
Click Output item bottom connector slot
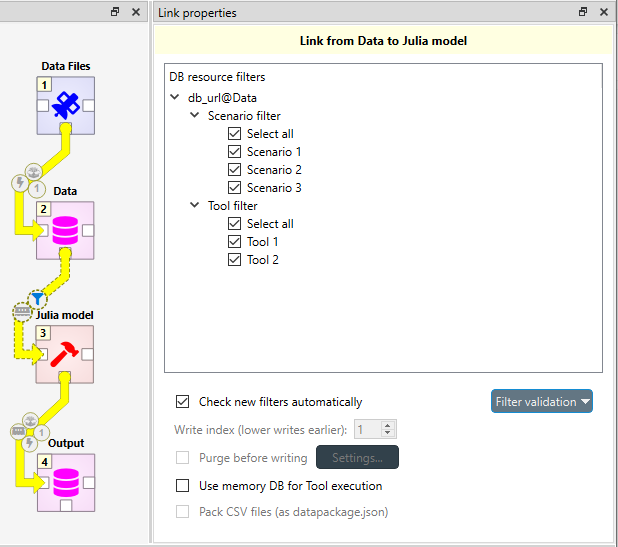click(66, 505)
